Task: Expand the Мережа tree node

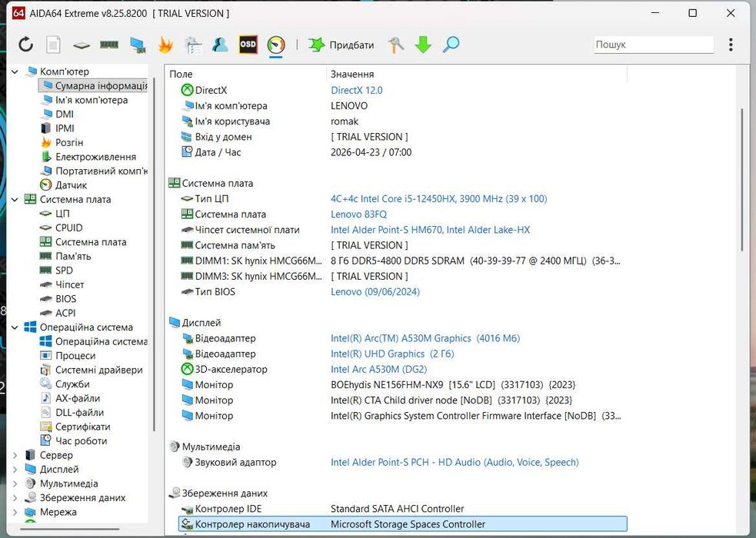Action: [x=15, y=512]
